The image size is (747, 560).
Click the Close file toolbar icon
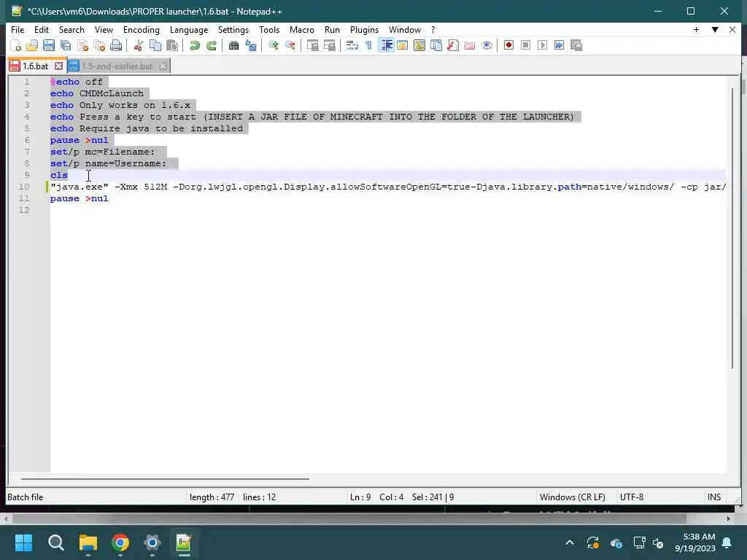(82, 45)
